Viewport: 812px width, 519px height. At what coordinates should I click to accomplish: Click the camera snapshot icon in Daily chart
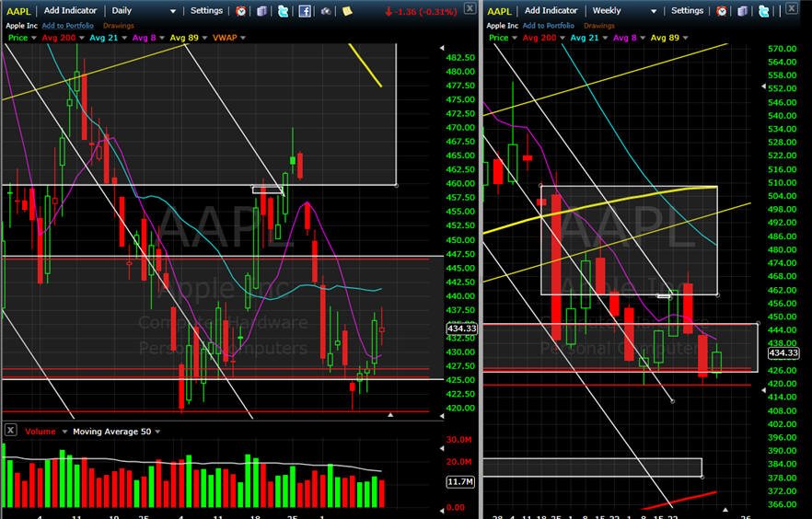[326, 11]
